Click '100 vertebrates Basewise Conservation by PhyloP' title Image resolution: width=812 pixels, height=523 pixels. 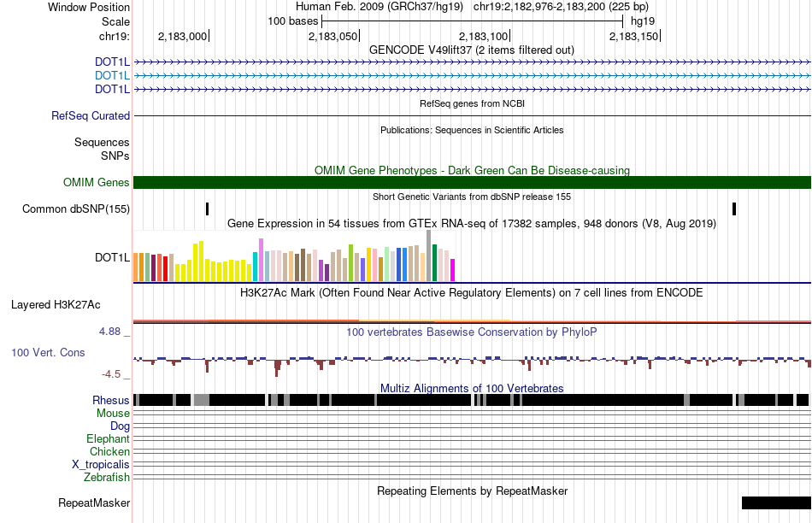[472, 332]
